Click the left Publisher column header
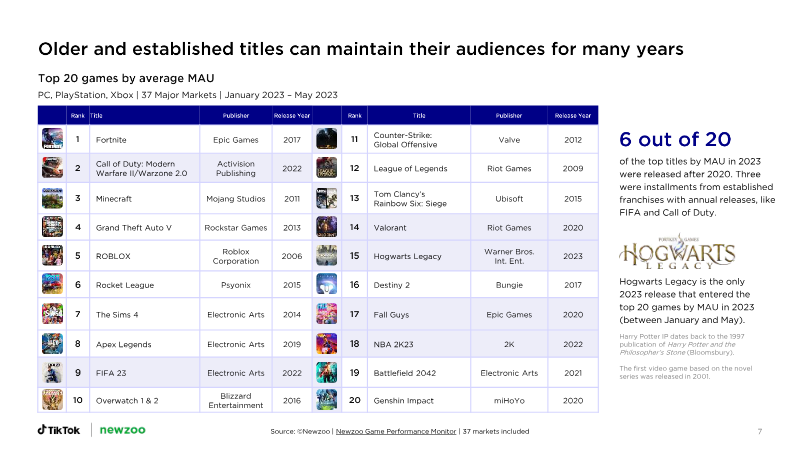 pos(235,115)
